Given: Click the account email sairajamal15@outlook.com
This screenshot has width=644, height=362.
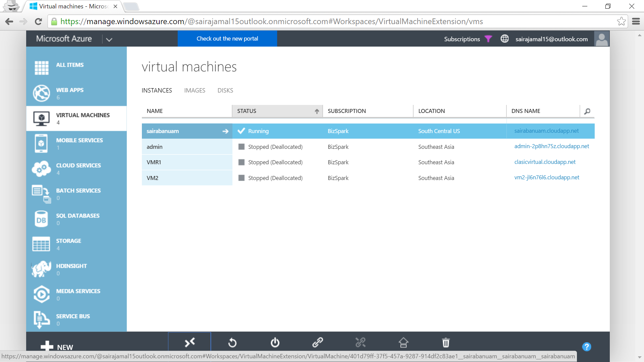Looking at the screenshot, I should [551, 39].
